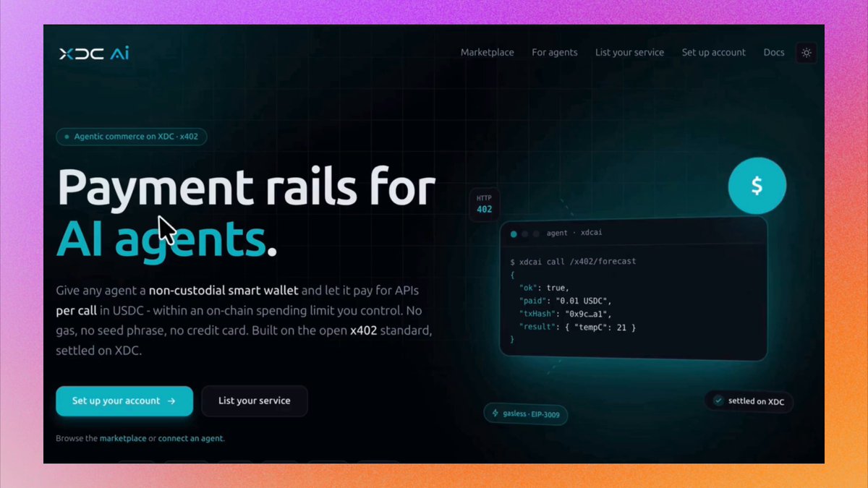Click the agent · xdcai terminal title
Screen dimensions: 868x488
574,234
